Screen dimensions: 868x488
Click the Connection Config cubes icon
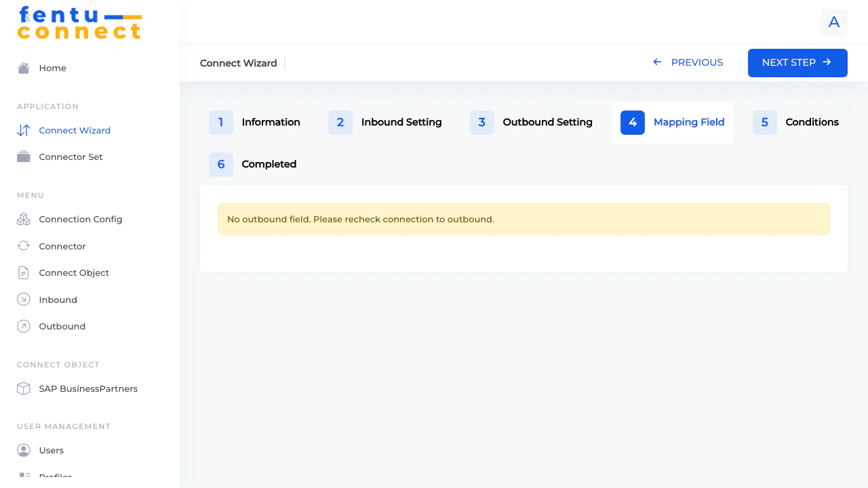(x=24, y=219)
